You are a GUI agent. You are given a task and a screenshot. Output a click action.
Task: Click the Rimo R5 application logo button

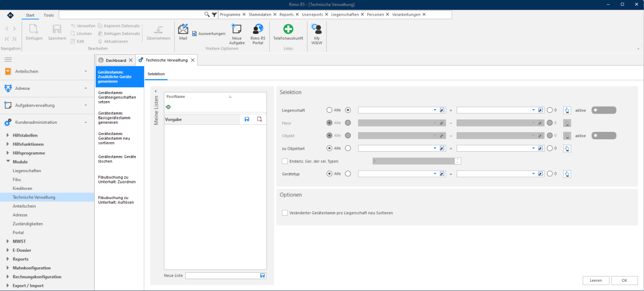click(10, 15)
